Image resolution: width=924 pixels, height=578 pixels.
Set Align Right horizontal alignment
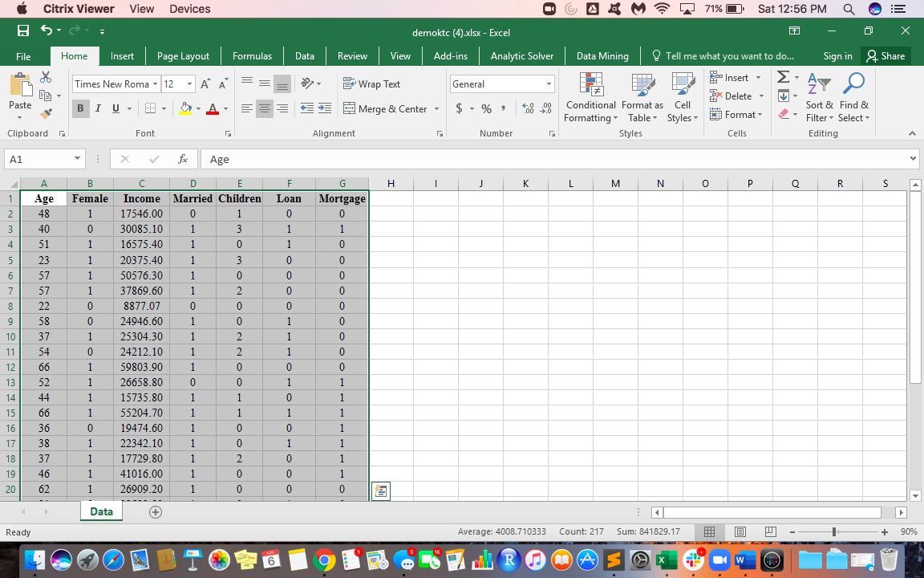click(283, 108)
